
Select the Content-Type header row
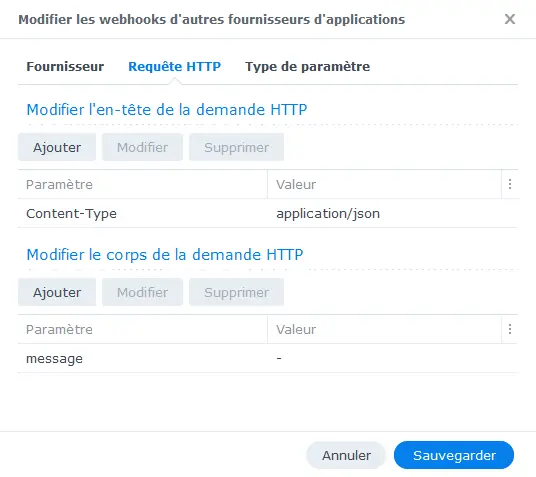click(x=268, y=213)
